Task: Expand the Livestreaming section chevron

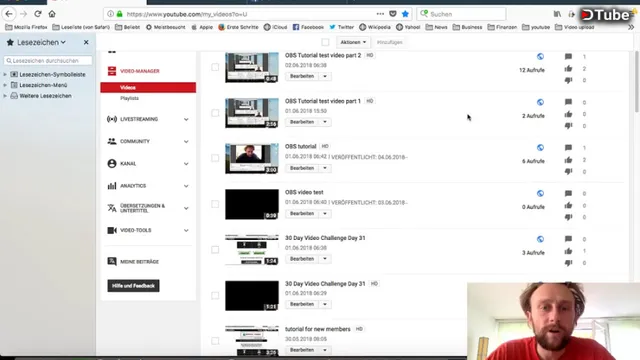Action: [x=186, y=119]
